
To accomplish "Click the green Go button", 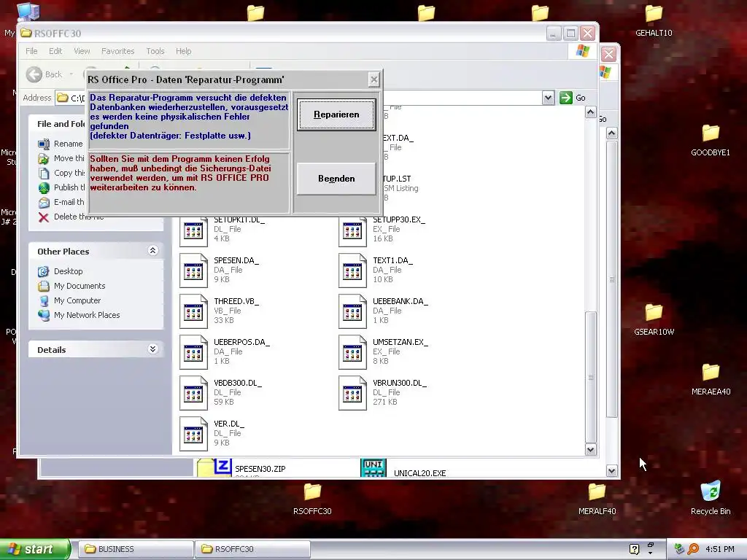I will 572,98.
